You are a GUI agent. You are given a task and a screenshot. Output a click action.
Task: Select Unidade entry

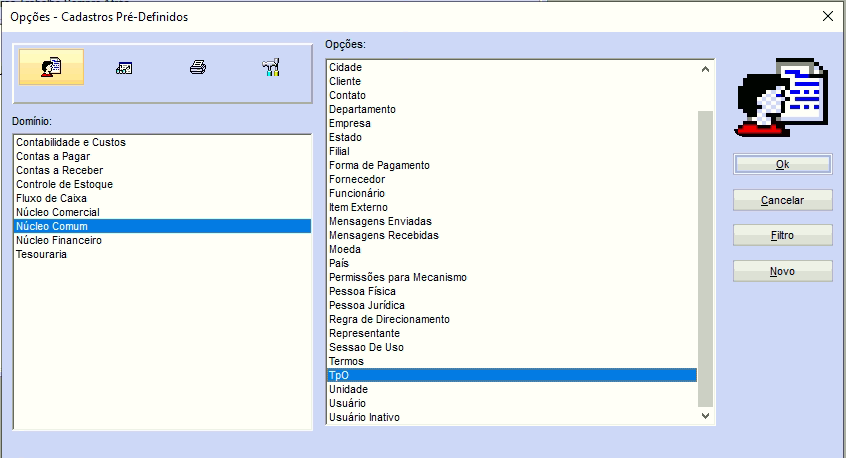coord(512,389)
